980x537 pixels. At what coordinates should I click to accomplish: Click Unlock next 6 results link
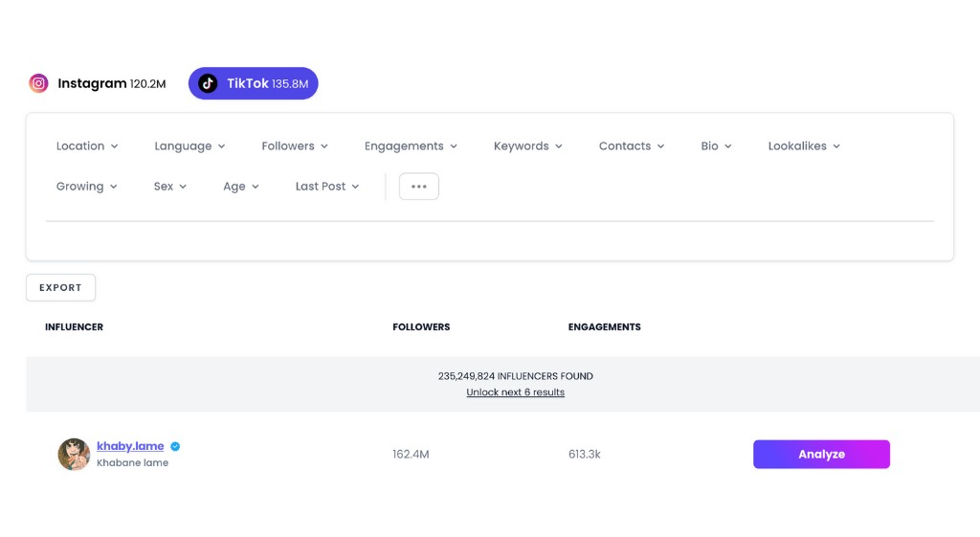pyautogui.click(x=516, y=392)
